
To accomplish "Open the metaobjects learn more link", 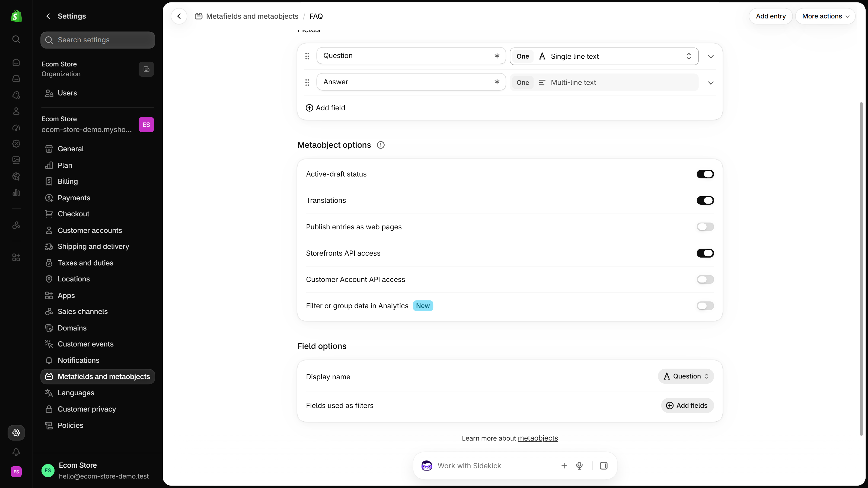I will [538, 438].
